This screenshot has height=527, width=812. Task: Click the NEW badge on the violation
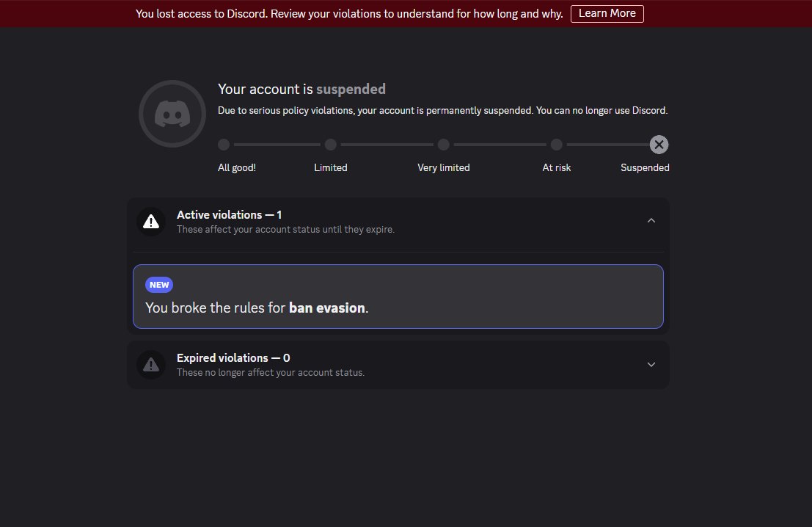[159, 285]
